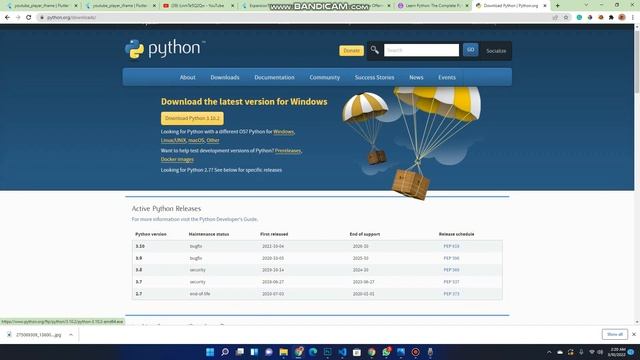Screen dimensions: 640x360
Task: Open File Explorer from the taskbar
Action: point(284,352)
